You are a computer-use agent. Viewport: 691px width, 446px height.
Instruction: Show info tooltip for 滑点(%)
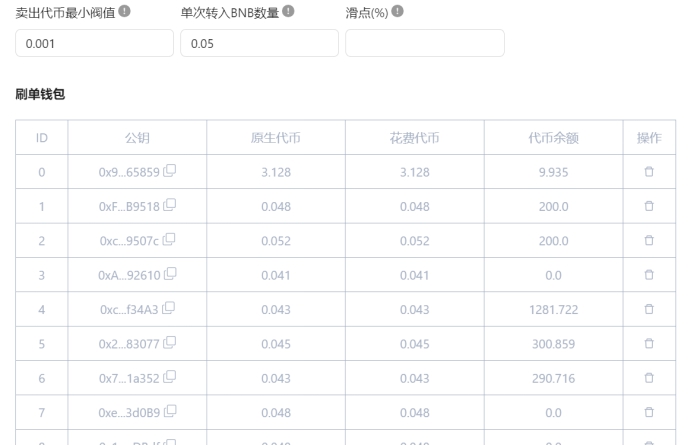tap(398, 11)
